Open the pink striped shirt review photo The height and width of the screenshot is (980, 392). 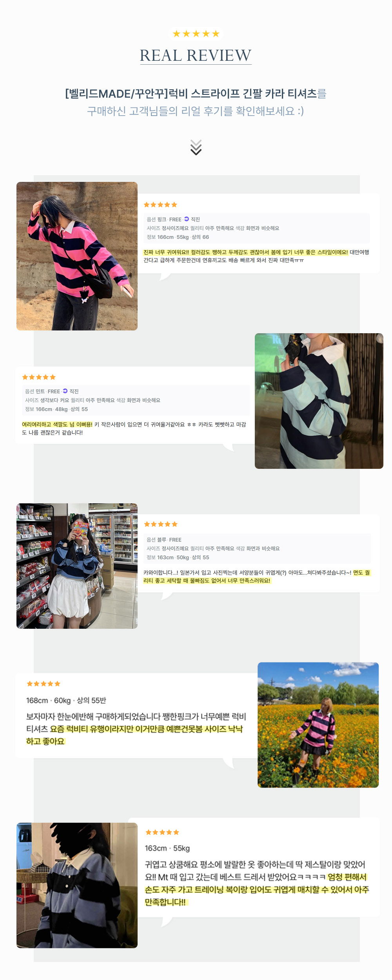(77, 256)
